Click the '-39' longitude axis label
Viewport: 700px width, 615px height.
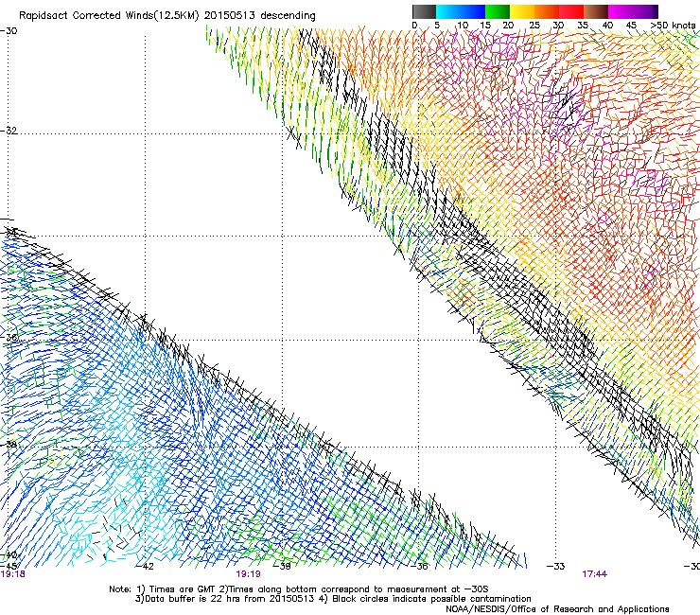282,567
